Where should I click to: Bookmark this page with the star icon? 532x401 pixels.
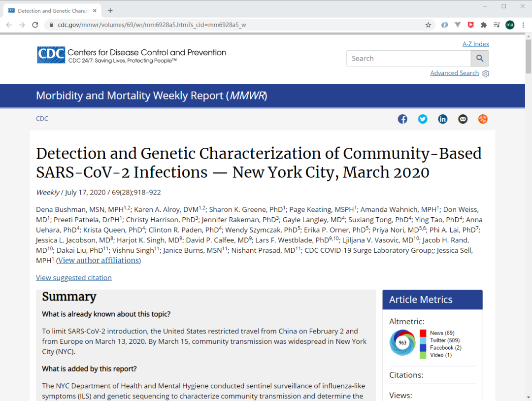[428, 25]
